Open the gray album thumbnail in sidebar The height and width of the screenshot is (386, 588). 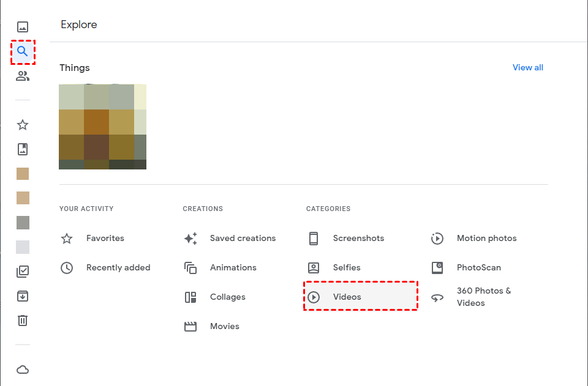[x=23, y=223]
